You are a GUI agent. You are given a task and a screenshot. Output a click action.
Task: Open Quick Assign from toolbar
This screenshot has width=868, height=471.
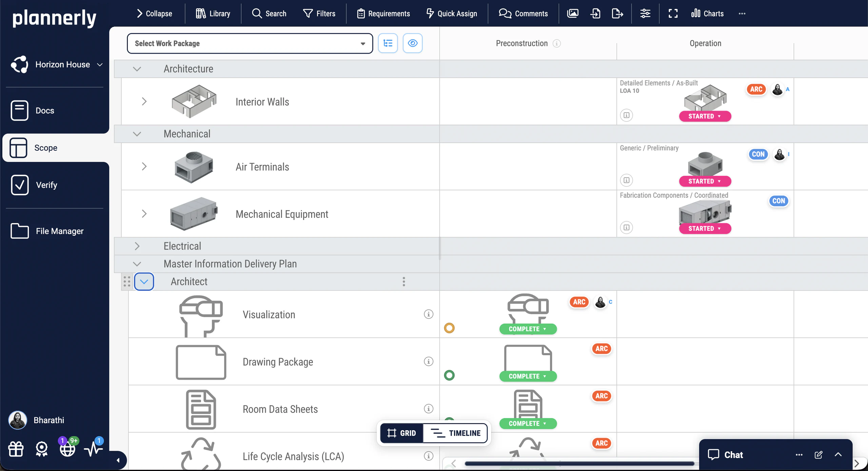[x=452, y=14]
